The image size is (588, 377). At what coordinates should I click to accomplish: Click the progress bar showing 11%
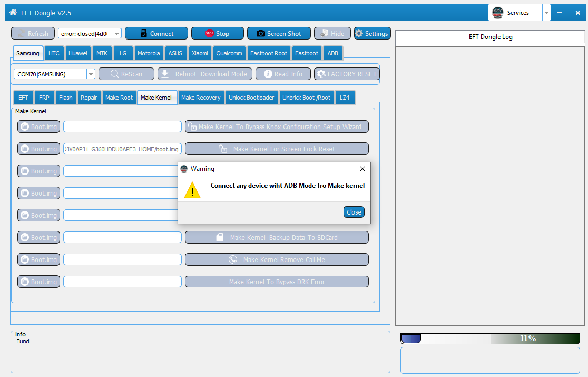point(490,339)
